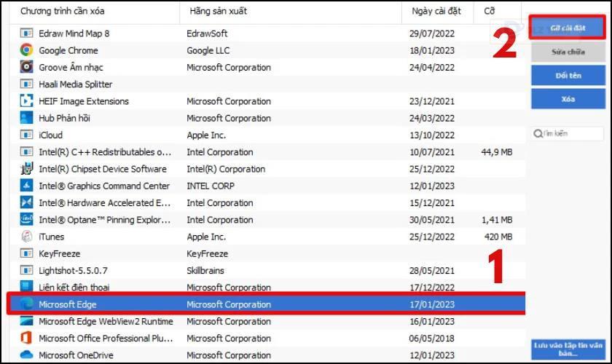Click the Microsoft Office Professional Plus icon
The image size is (612, 364).
(26, 338)
